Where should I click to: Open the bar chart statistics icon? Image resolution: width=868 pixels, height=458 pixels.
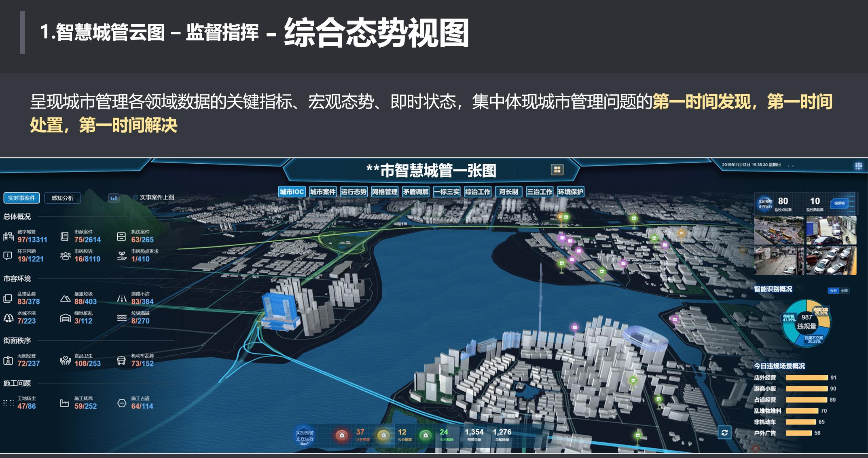pyautogui.click(x=114, y=198)
